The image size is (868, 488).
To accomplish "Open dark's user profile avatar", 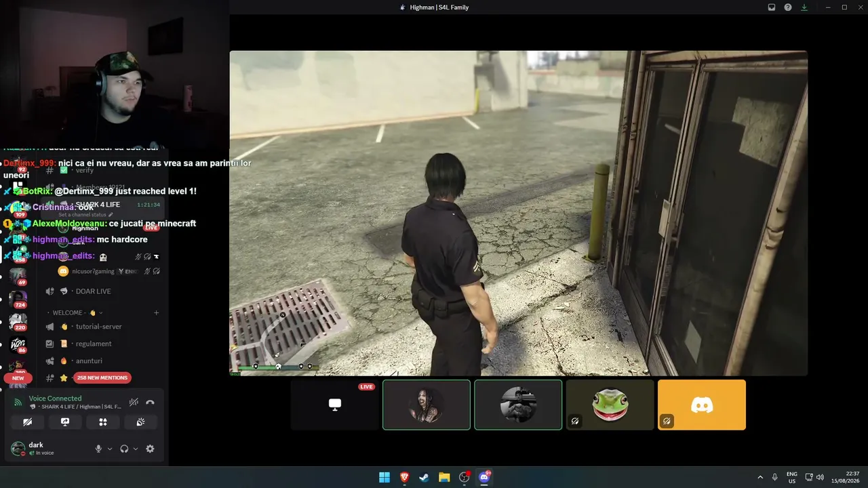I will click(x=18, y=449).
